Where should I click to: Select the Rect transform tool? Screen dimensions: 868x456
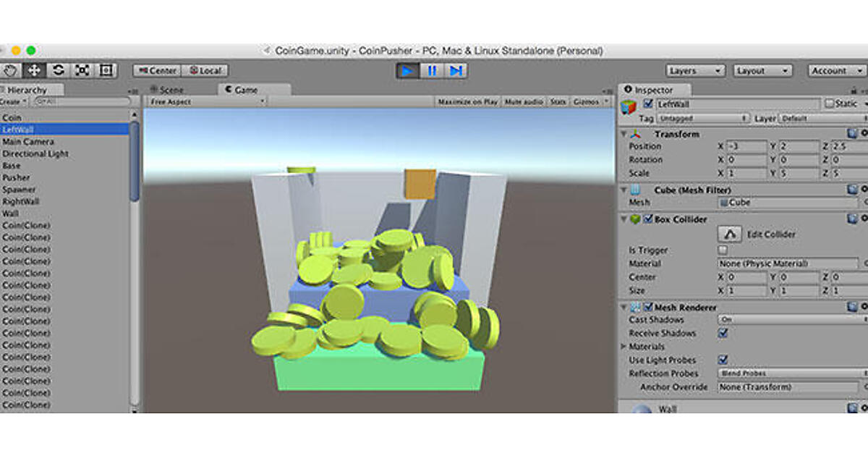(106, 70)
